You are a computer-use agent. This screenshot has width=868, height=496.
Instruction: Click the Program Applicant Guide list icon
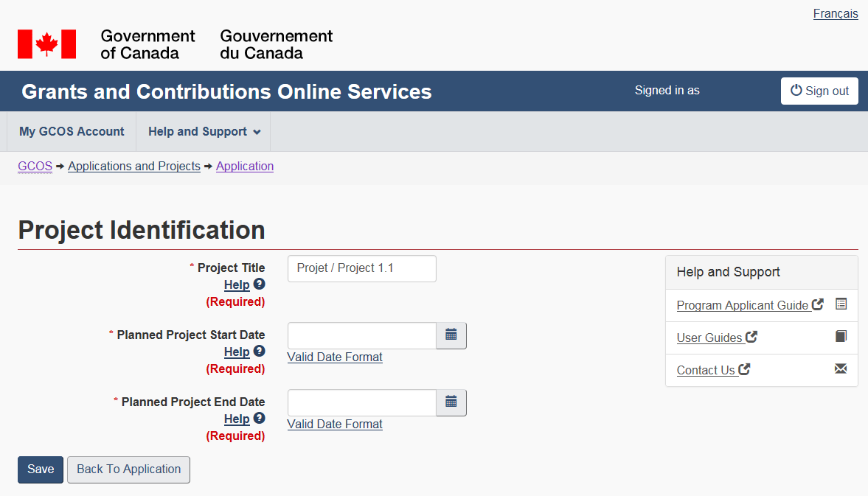coord(841,304)
